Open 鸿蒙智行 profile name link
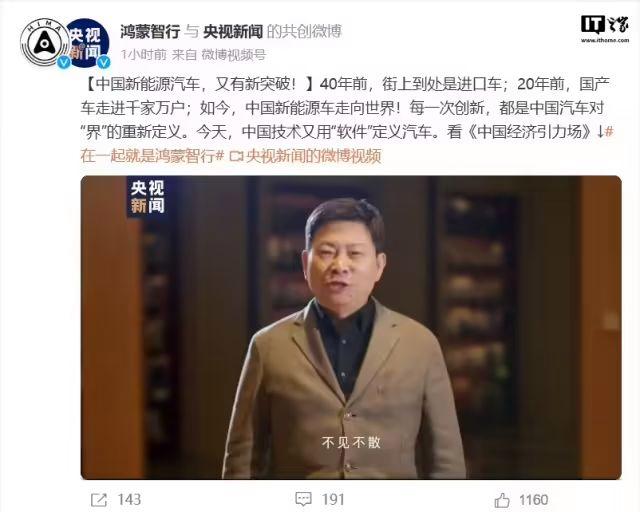Image resolution: width=640 pixels, height=512 pixels. 150,31
